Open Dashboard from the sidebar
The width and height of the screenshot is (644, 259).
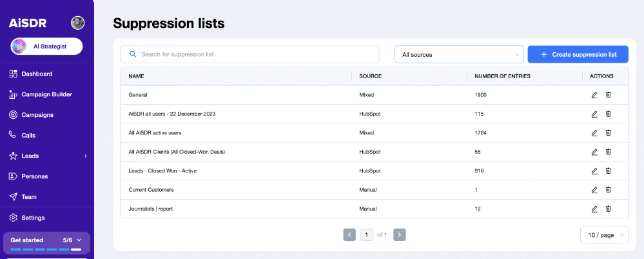(37, 74)
